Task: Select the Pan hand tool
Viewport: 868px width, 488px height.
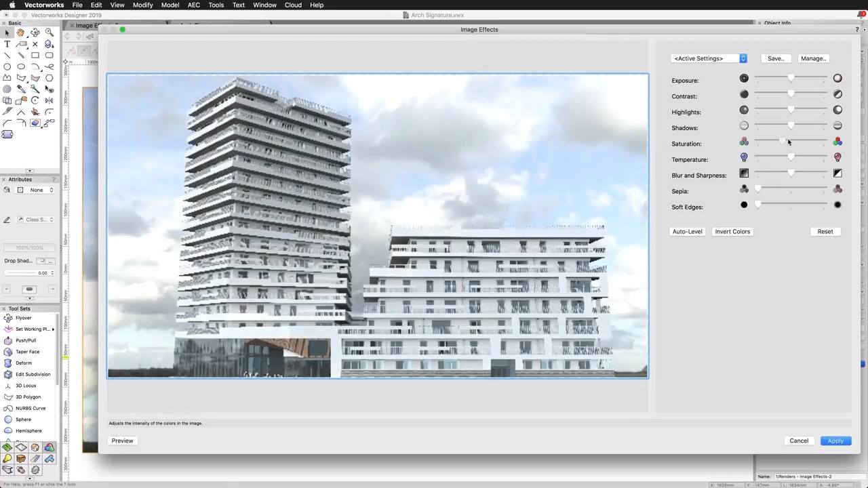Action: pos(20,33)
